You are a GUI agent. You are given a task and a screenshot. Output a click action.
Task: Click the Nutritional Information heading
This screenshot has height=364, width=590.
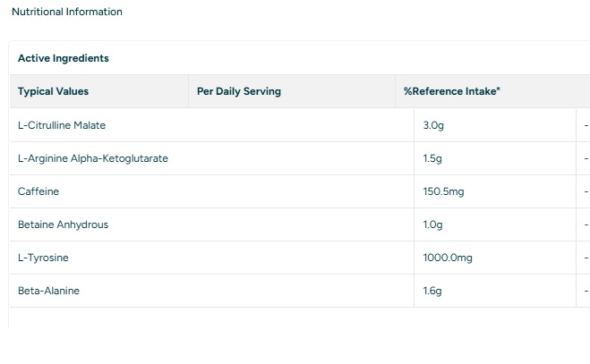(67, 12)
